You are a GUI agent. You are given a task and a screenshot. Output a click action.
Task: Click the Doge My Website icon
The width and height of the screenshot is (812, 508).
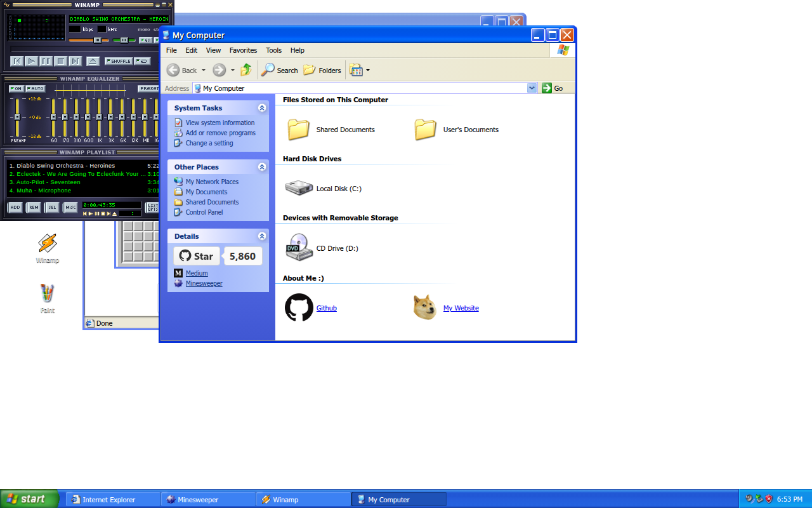click(x=425, y=308)
